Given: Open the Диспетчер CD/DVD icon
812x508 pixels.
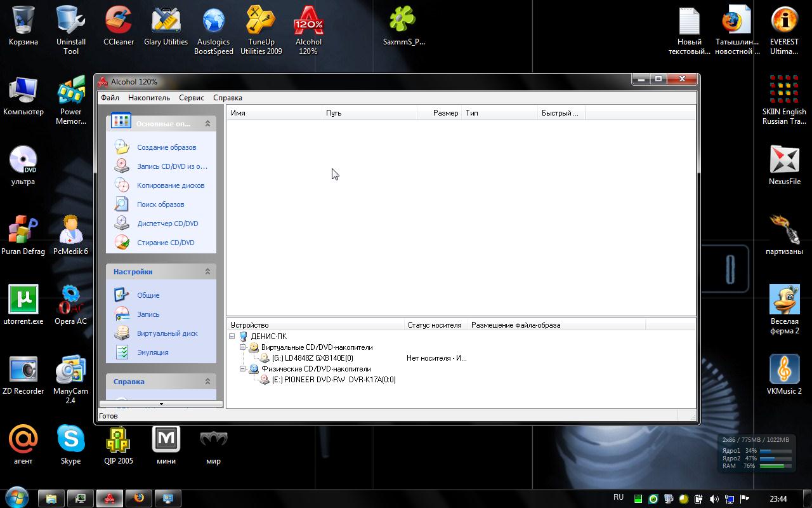Looking at the screenshot, I should (122, 223).
